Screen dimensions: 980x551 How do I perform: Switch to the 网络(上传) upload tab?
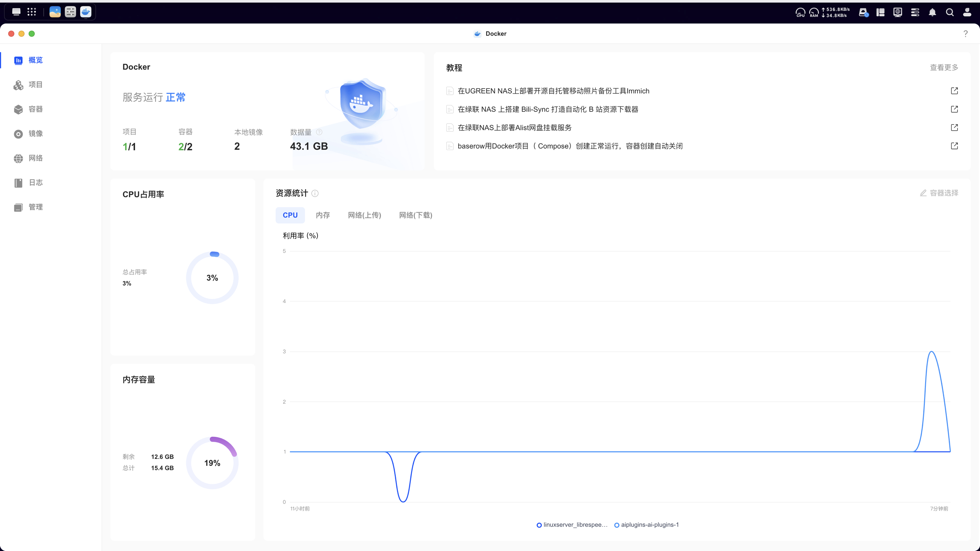[364, 215]
